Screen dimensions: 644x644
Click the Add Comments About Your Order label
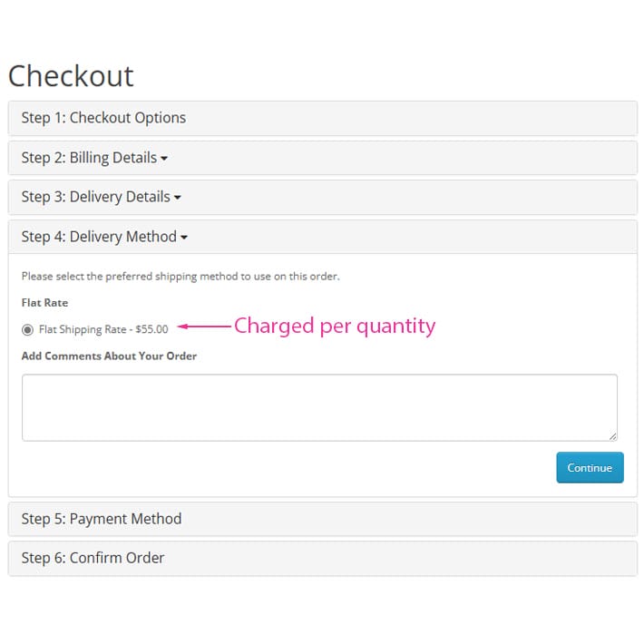109,356
